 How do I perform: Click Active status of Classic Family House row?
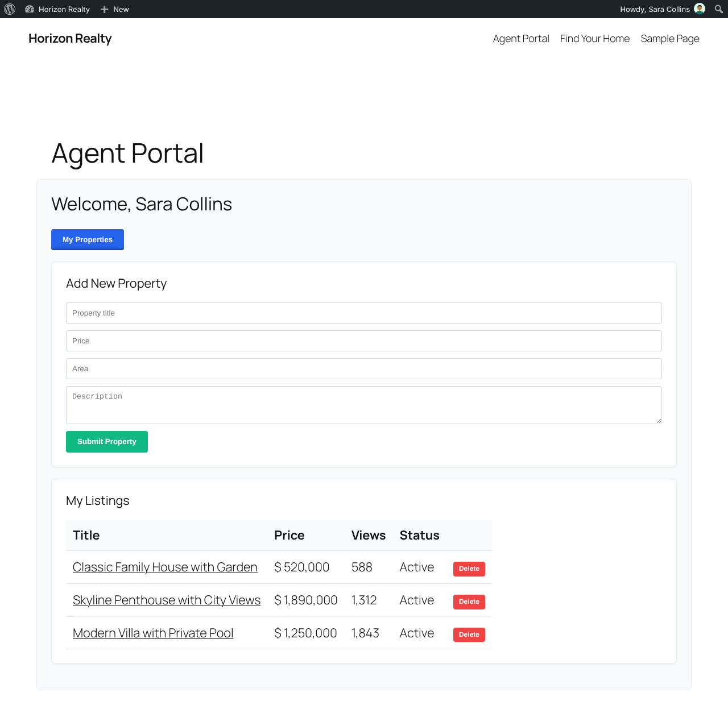[417, 567]
